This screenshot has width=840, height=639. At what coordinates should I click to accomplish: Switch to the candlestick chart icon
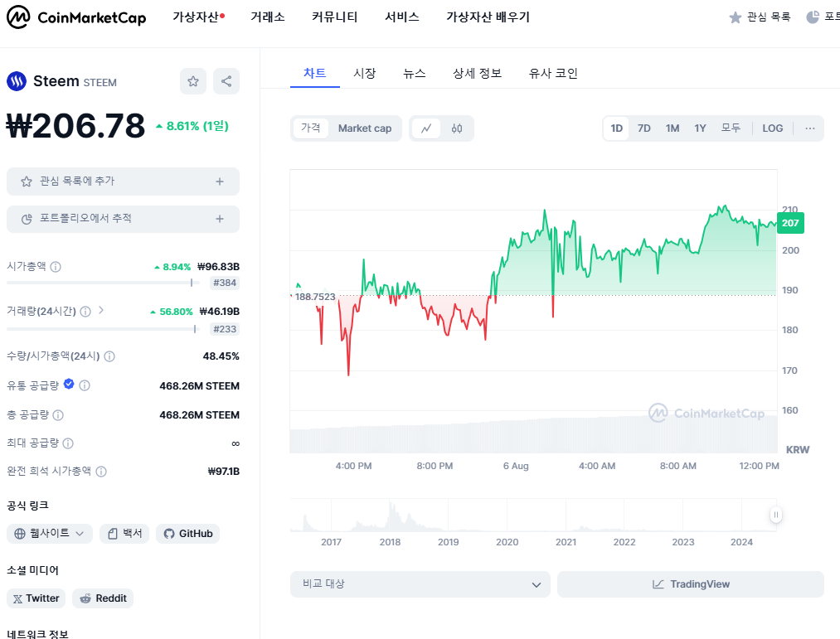coord(456,128)
